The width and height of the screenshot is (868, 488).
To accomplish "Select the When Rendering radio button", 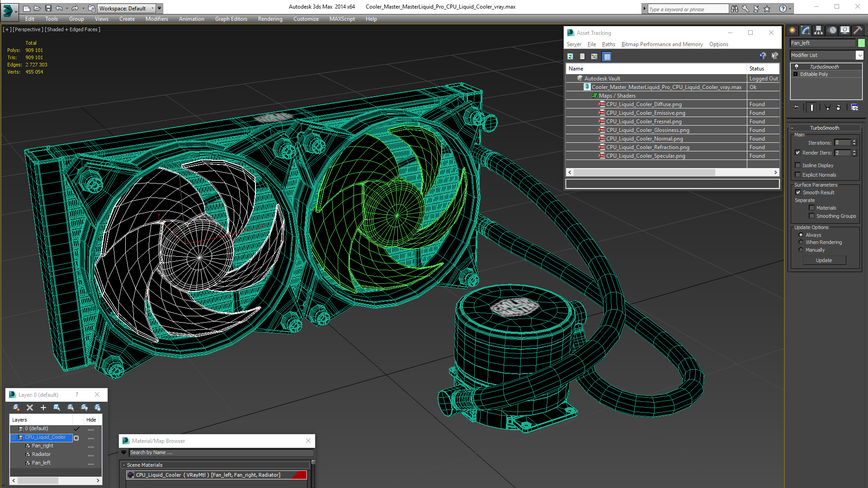I will pos(801,242).
